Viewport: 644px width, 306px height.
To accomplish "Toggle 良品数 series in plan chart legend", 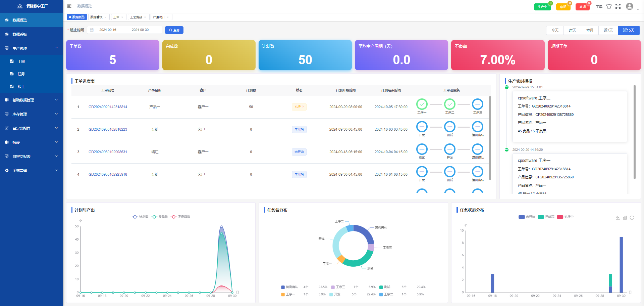I will tap(160, 217).
